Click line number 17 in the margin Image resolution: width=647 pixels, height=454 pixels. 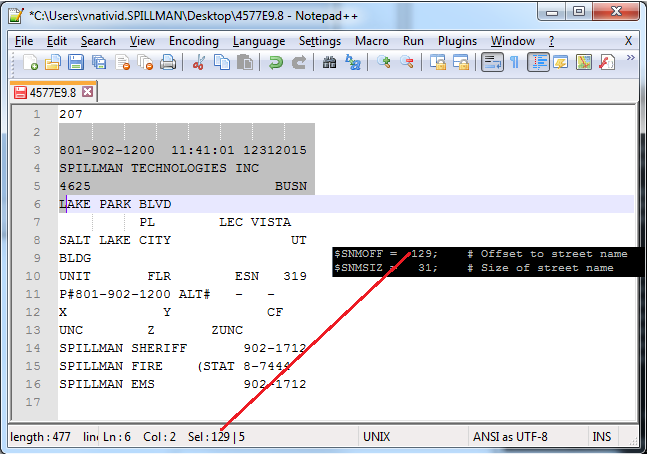[x=33, y=402]
